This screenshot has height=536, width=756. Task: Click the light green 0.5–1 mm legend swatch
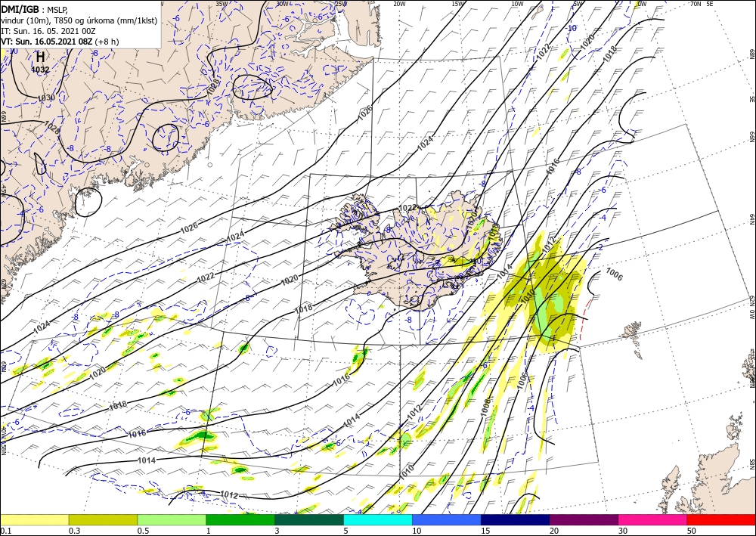click(172, 519)
